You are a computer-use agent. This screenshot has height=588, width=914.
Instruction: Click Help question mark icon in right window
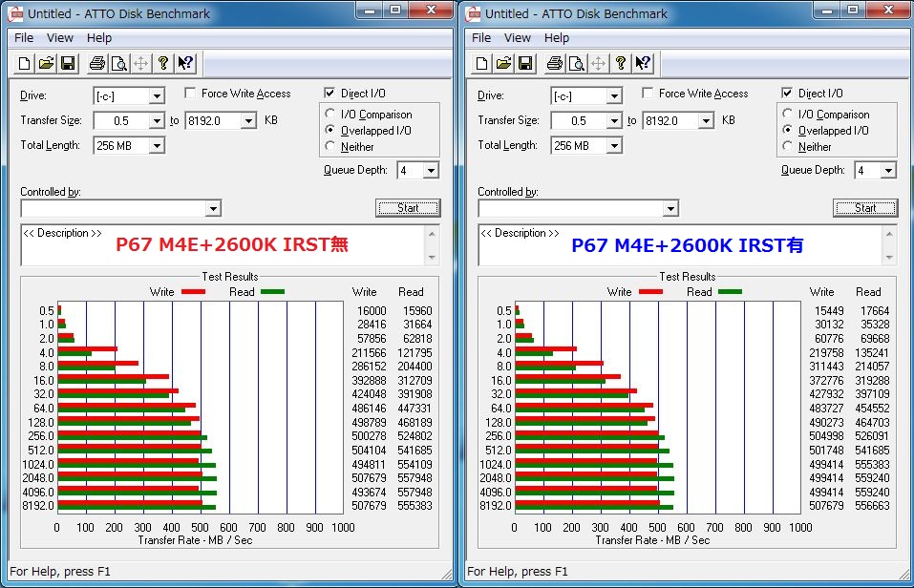tap(620, 63)
